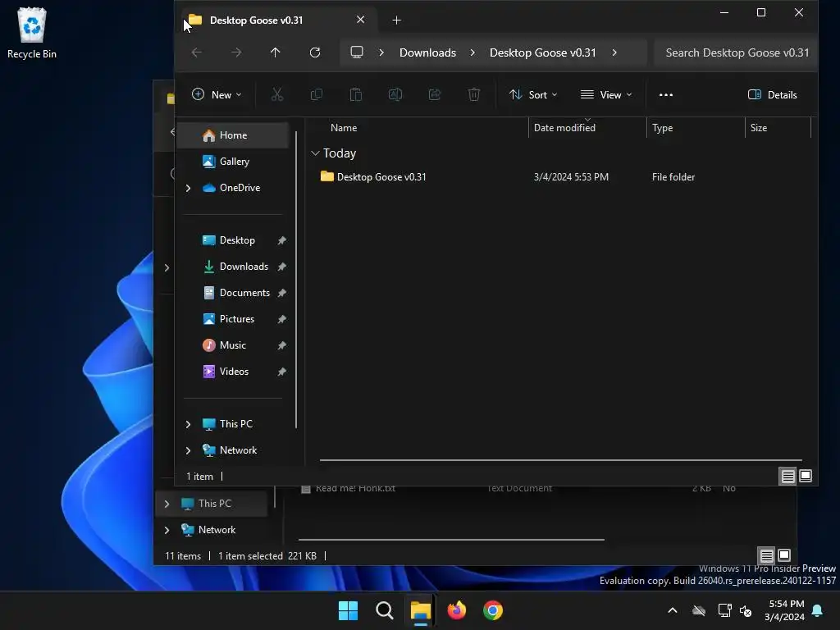
Task: Unpin Pictures from Quick access
Action: pos(282,319)
